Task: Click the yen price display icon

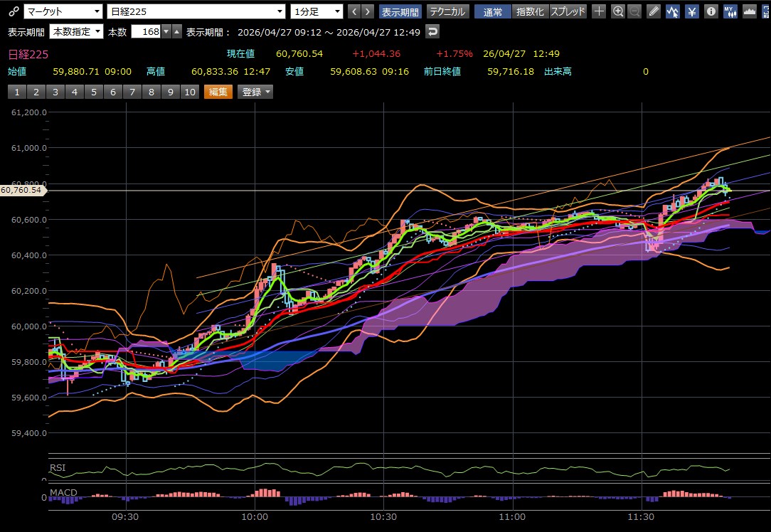Action: [x=691, y=11]
